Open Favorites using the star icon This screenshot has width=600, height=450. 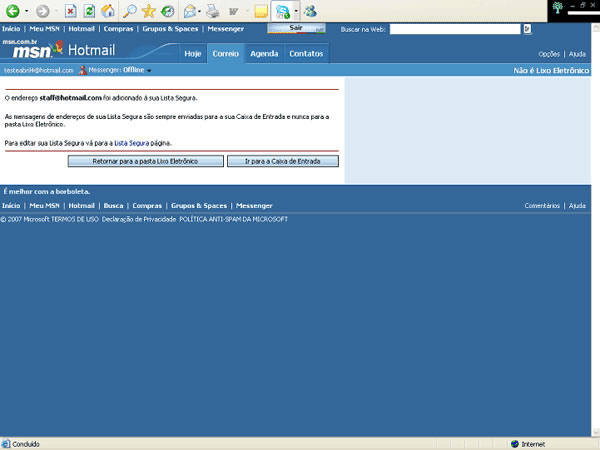tap(149, 11)
